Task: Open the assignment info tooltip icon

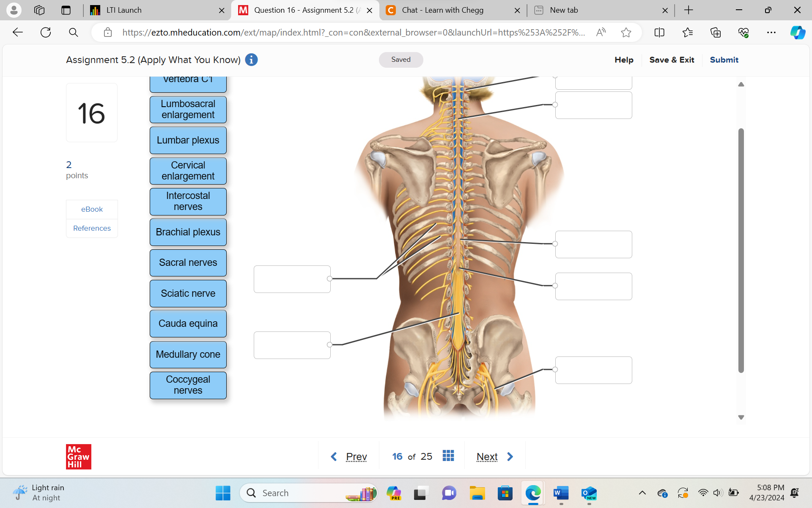Action: click(251, 60)
